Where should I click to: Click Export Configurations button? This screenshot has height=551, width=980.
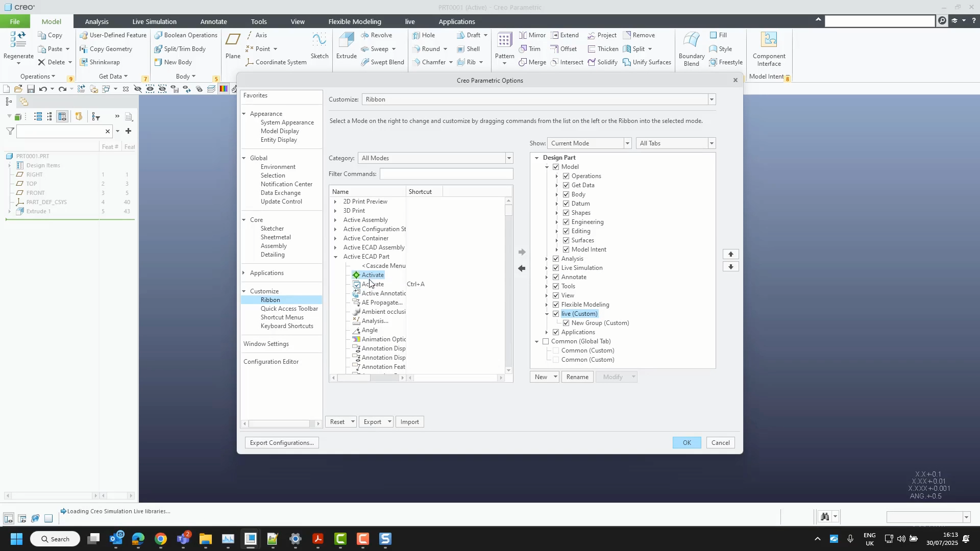point(282,443)
